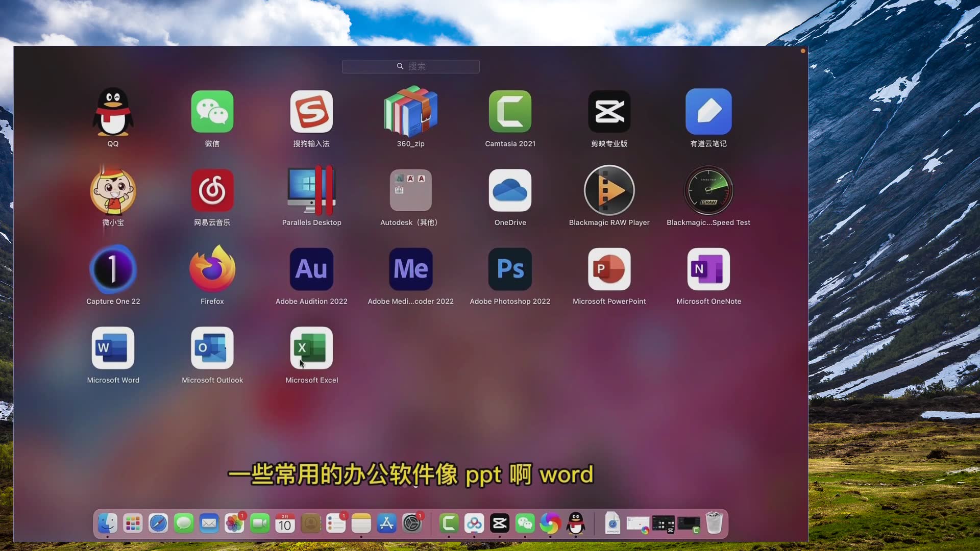Open Adobe Photoshop 2022

(510, 269)
